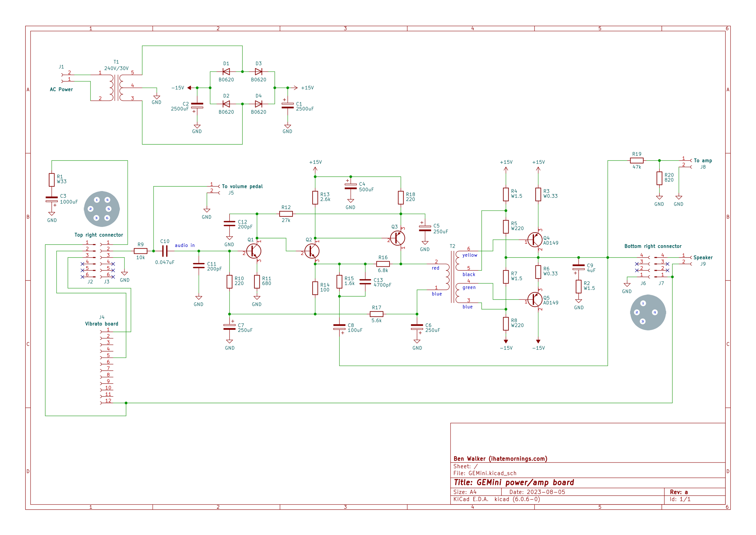Click diode D1 symbol
This screenshot has width=756, height=535.
pos(226,72)
